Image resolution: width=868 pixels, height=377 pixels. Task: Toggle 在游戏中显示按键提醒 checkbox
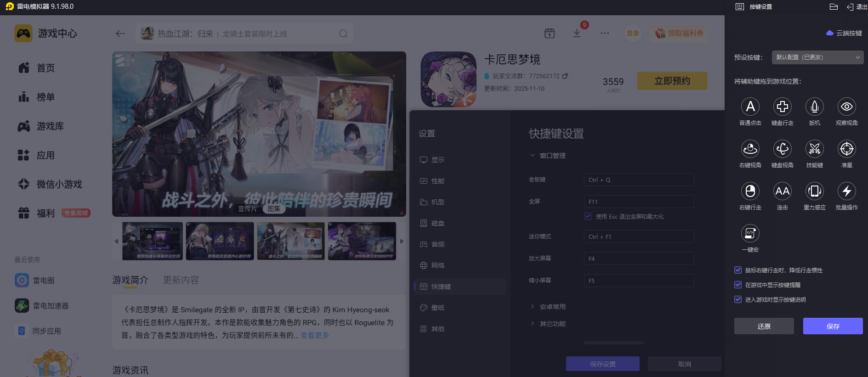coord(738,285)
